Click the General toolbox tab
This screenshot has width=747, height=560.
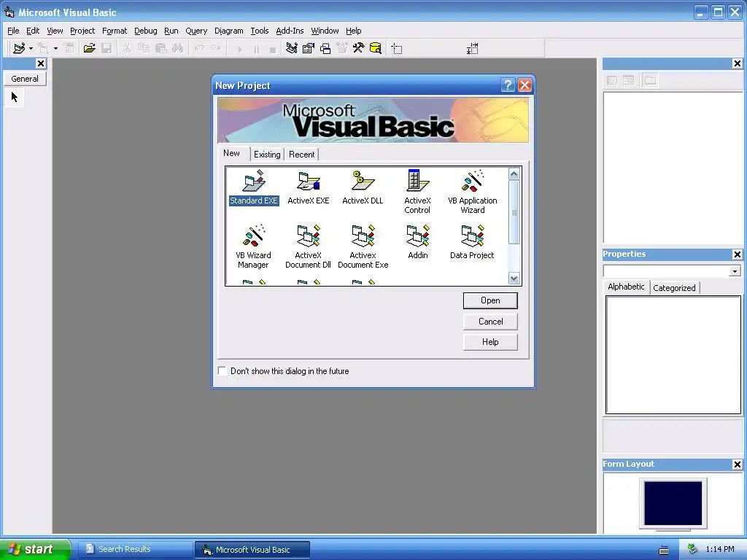25,79
